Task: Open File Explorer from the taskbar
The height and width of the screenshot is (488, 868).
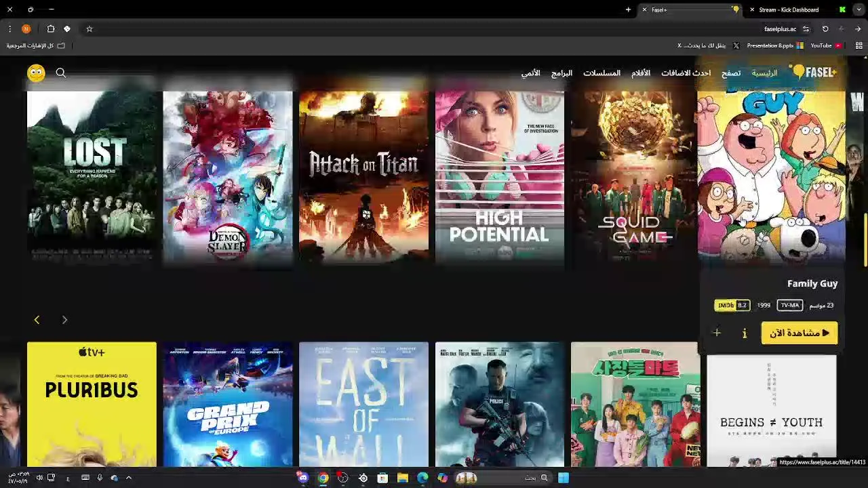Action: pyautogui.click(x=403, y=478)
